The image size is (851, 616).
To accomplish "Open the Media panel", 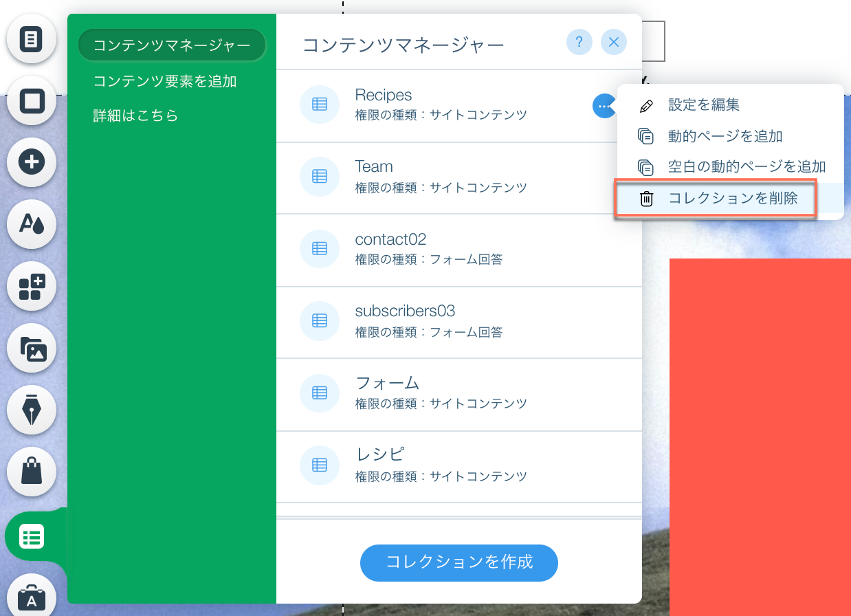I will pyautogui.click(x=32, y=349).
